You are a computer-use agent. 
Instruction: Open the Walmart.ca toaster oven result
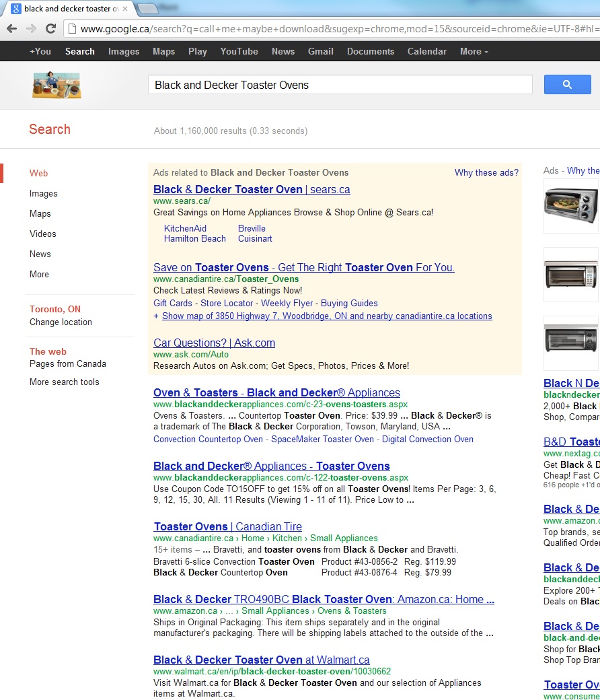[x=261, y=660]
